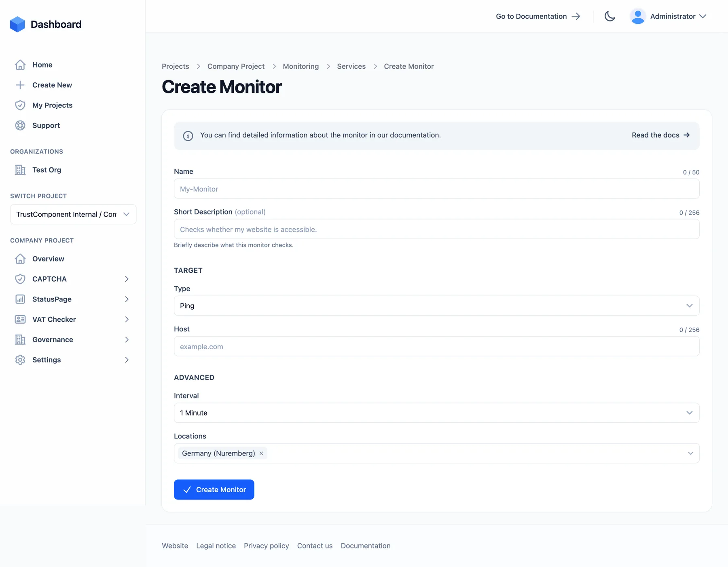The image size is (728, 567).
Task: Focus the Host input field
Action: click(436, 346)
